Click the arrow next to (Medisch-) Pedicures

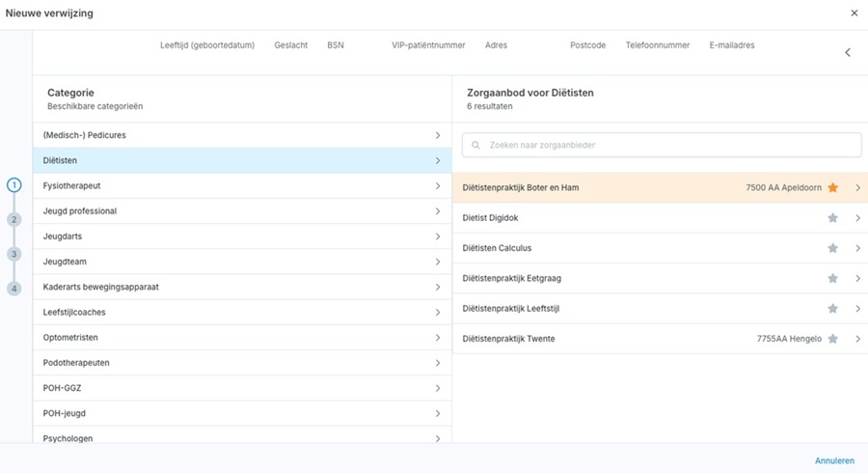tap(437, 135)
